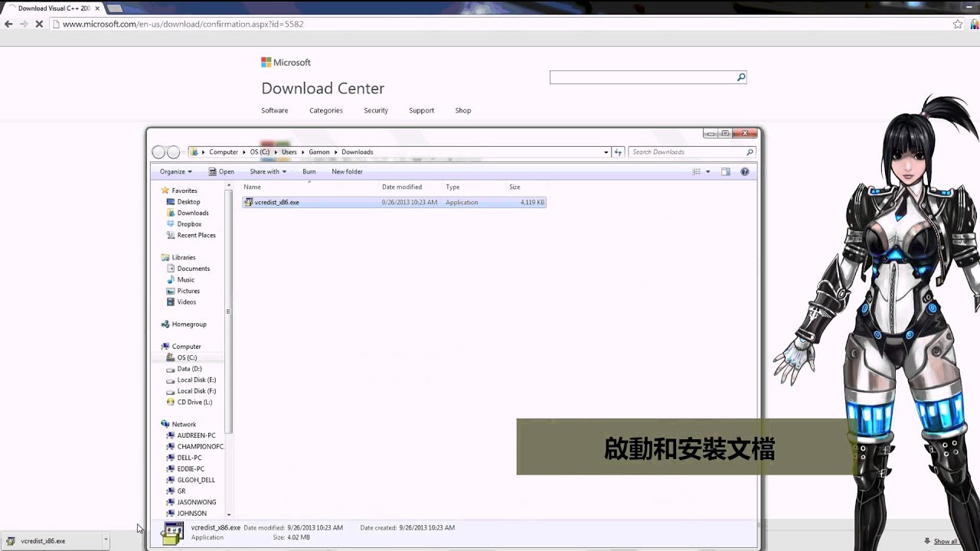Click the Download Center search field
Viewport: 980px width, 551px height.
click(643, 77)
